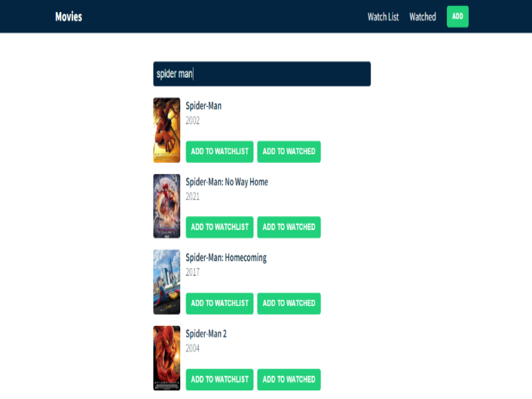Add Homecoming to watchlist
Screen dimensions: 532x399
(x=219, y=303)
